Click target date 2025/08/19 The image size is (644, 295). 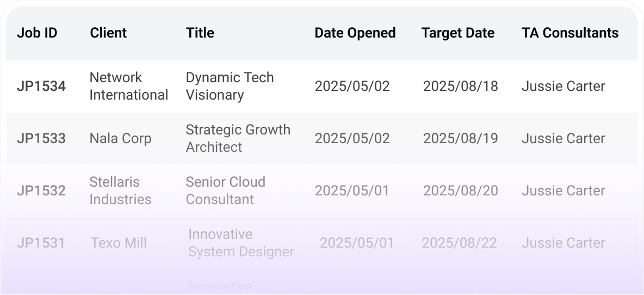click(x=460, y=138)
